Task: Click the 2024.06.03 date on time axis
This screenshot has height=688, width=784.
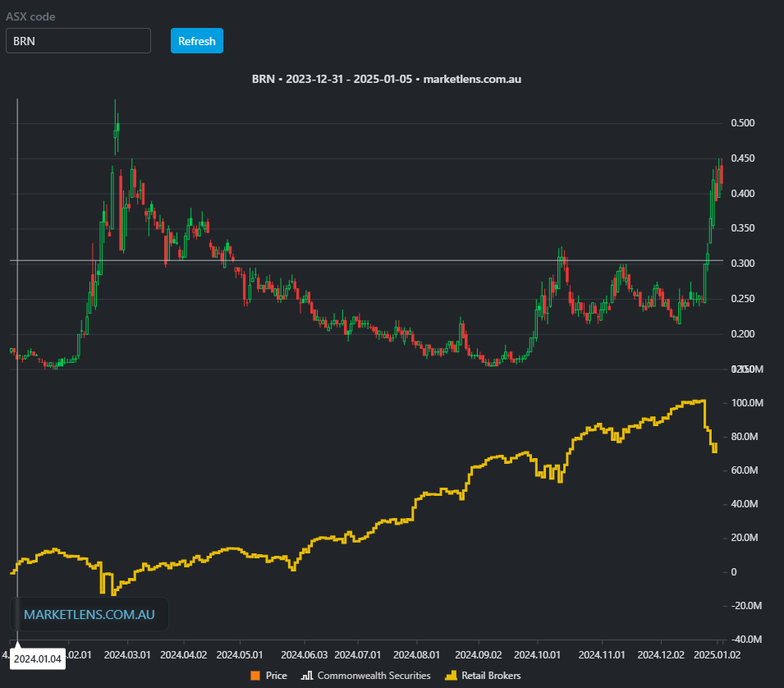Action: pos(304,655)
